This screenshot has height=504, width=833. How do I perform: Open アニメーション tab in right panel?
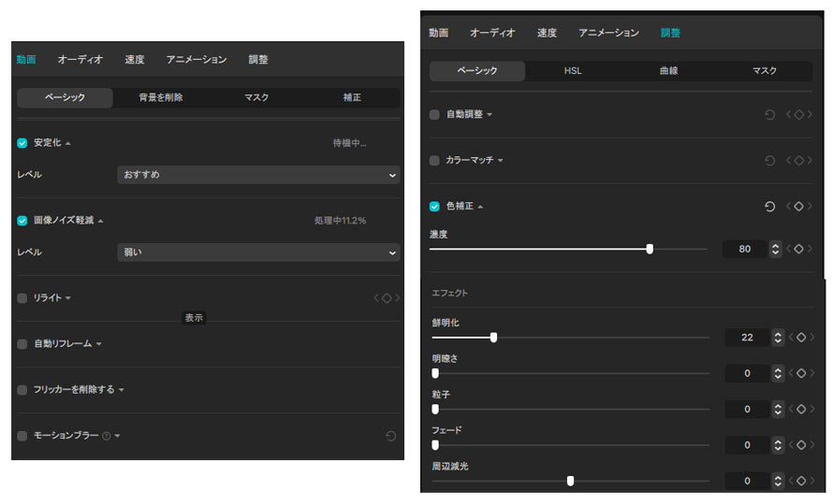[x=608, y=33]
